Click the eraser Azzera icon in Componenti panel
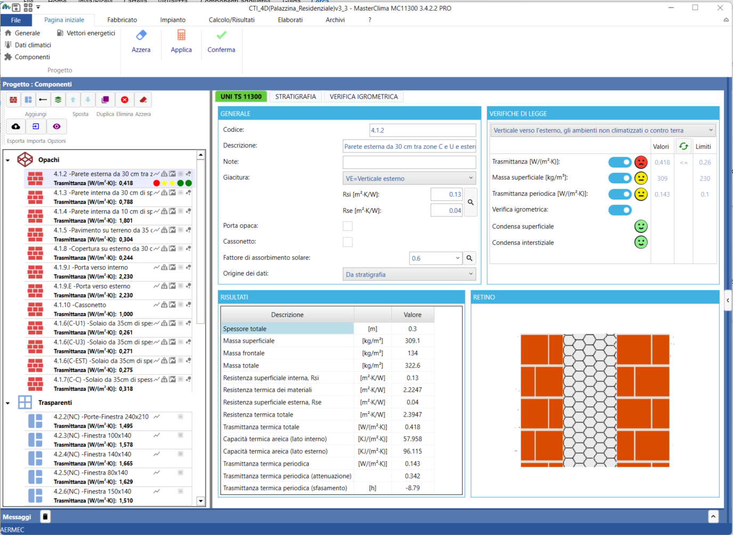 tap(143, 100)
